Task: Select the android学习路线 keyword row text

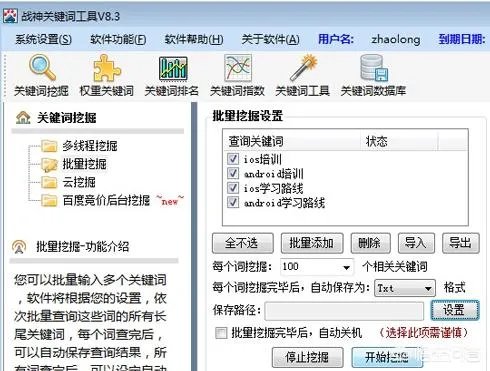Action: point(284,202)
